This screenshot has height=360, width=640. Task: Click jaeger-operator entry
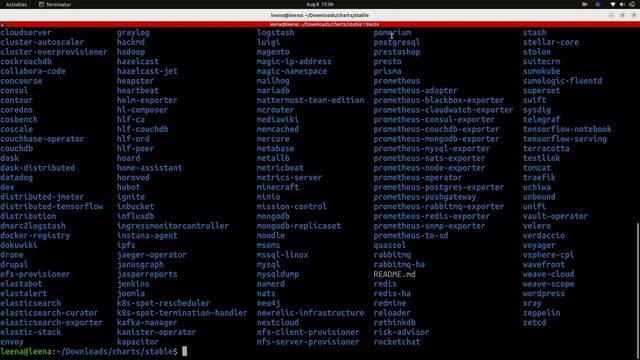pos(152,255)
